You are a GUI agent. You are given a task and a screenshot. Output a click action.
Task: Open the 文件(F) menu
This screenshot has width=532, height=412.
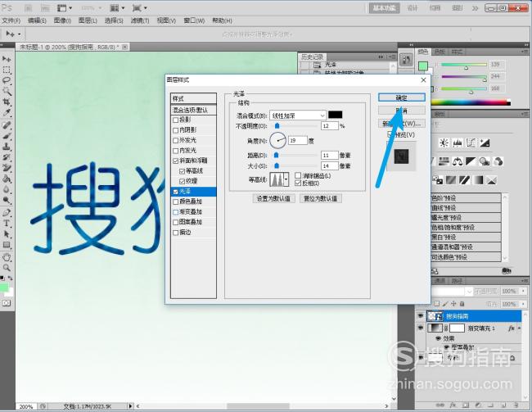(x=11, y=20)
